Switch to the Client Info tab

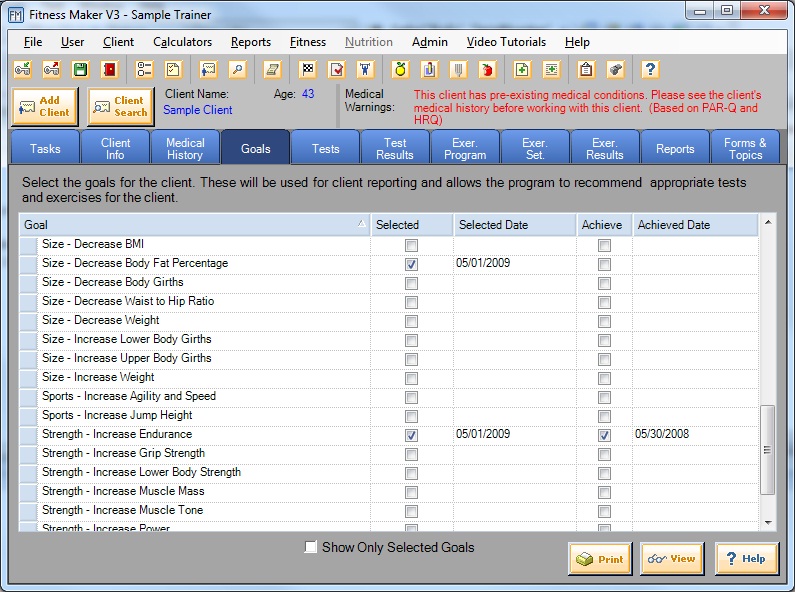pyautogui.click(x=115, y=149)
